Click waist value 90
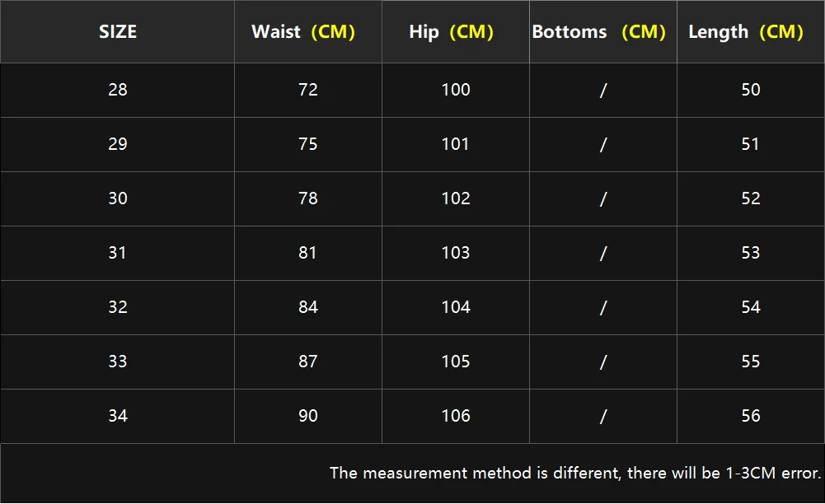Screen dimensions: 825x504 307,416
